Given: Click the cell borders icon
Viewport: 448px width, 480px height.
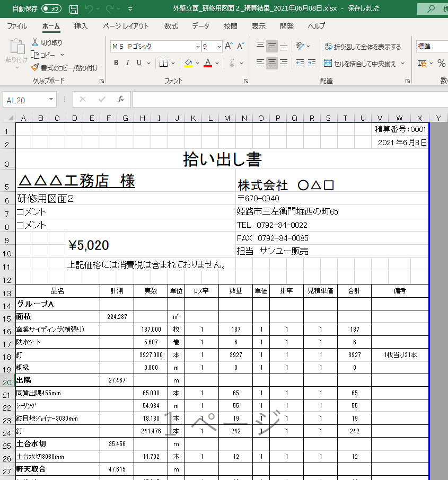Looking at the screenshot, I should (164, 63).
